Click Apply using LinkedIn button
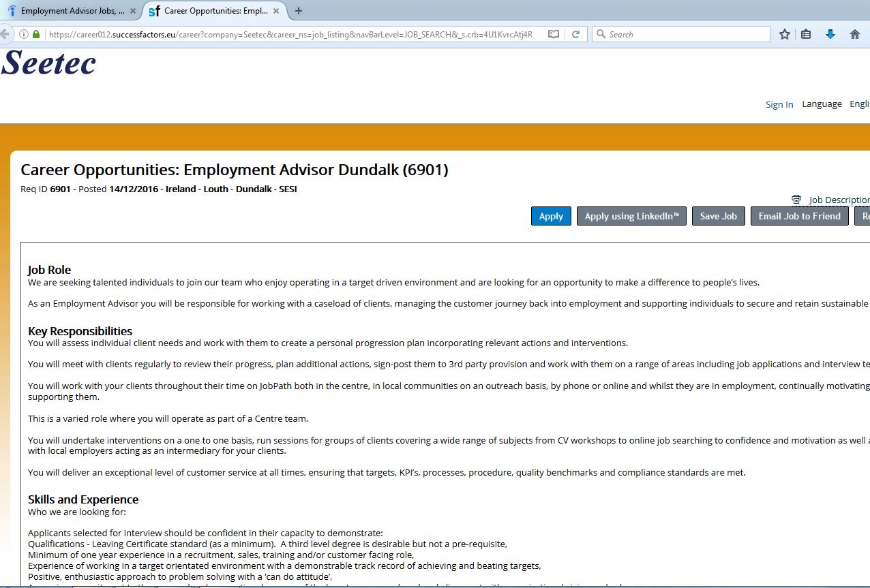Viewport: 870px width, 588px height. [631, 216]
